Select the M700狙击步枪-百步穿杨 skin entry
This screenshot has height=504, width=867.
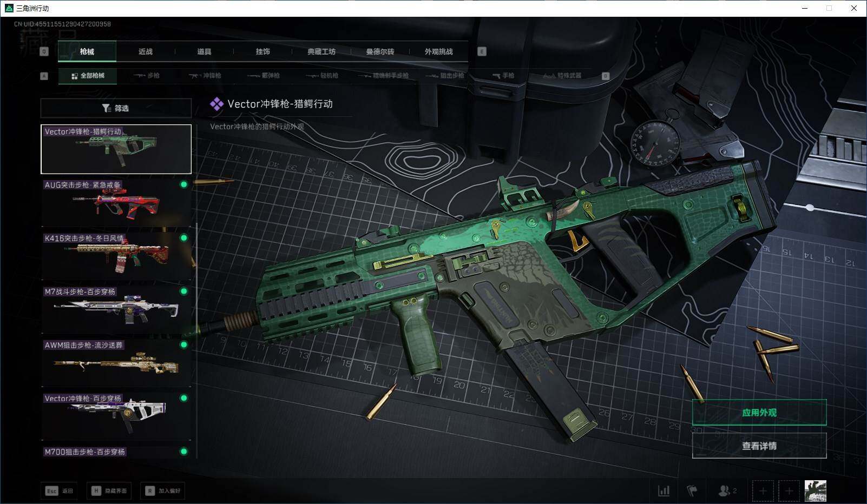coord(116,452)
